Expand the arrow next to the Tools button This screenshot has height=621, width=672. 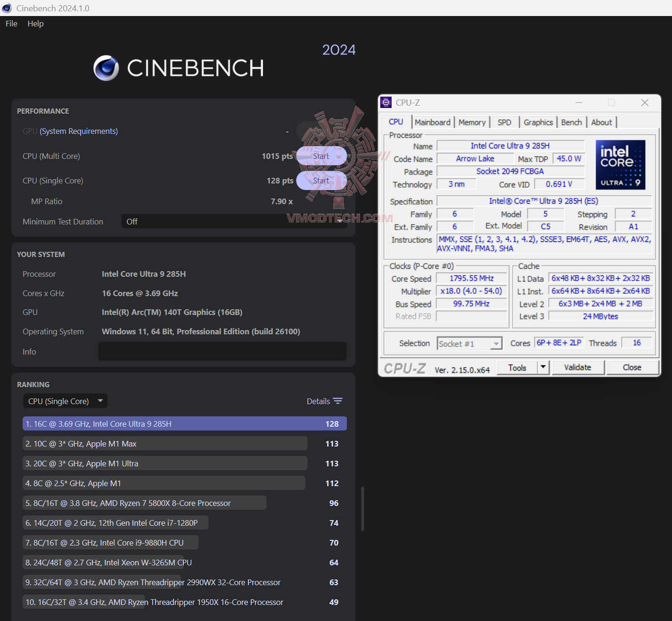tap(543, 367)
